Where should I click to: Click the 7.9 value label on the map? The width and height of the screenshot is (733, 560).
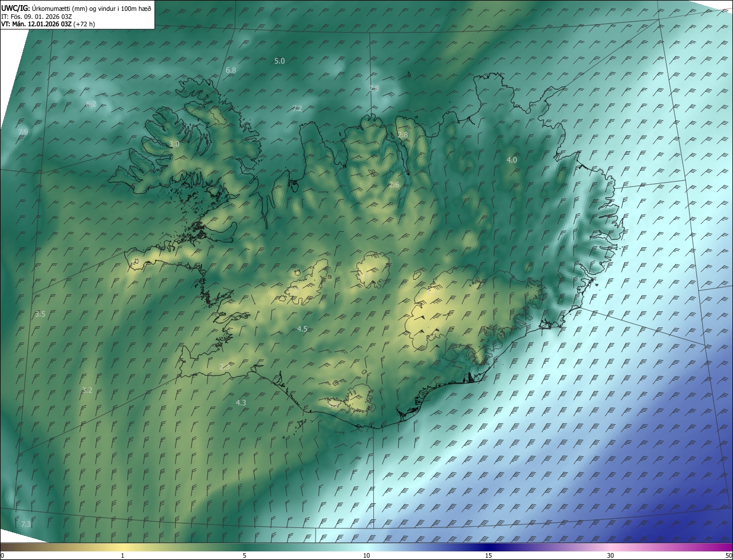(23, 132)
